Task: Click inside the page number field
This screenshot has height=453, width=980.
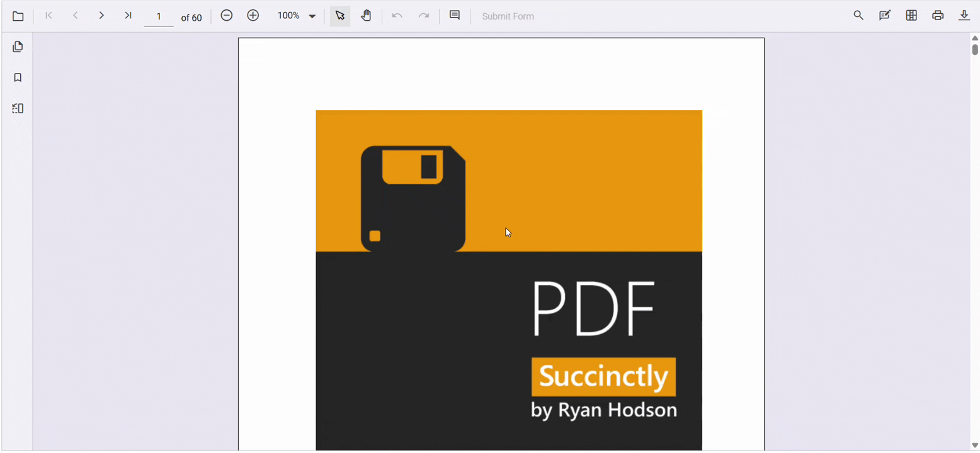Action: (159, 17)
